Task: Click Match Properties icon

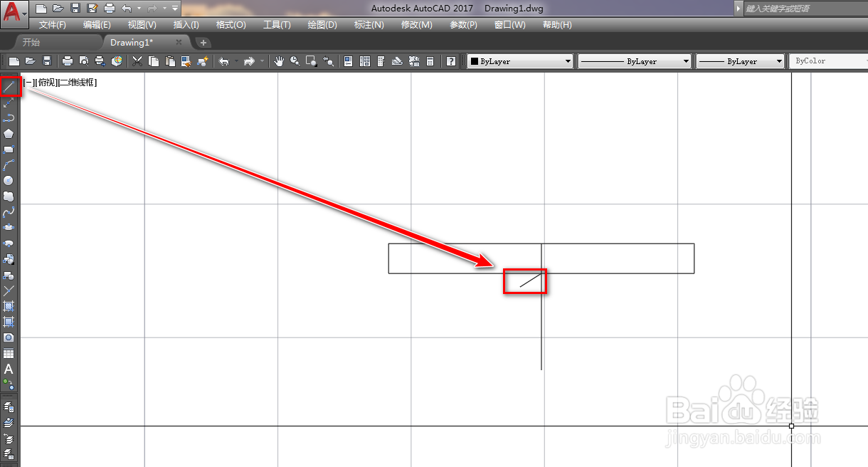Action: click(x=186, y=61)
